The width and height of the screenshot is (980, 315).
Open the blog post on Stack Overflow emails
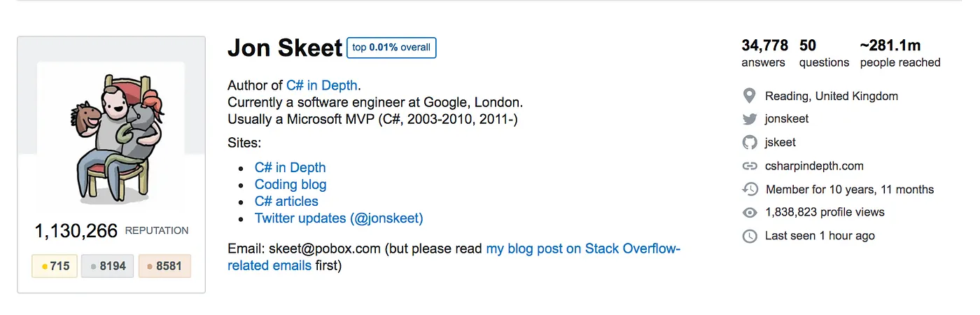(582, 249)
